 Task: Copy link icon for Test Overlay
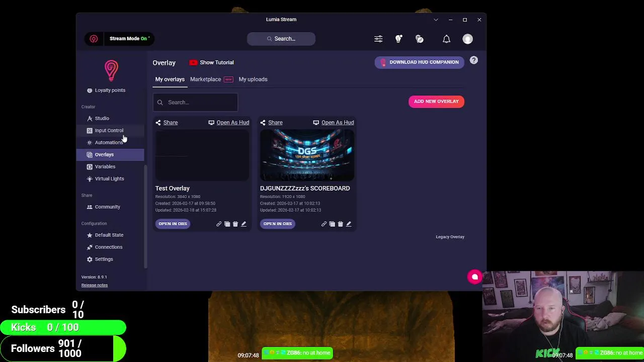pos(219,224)
